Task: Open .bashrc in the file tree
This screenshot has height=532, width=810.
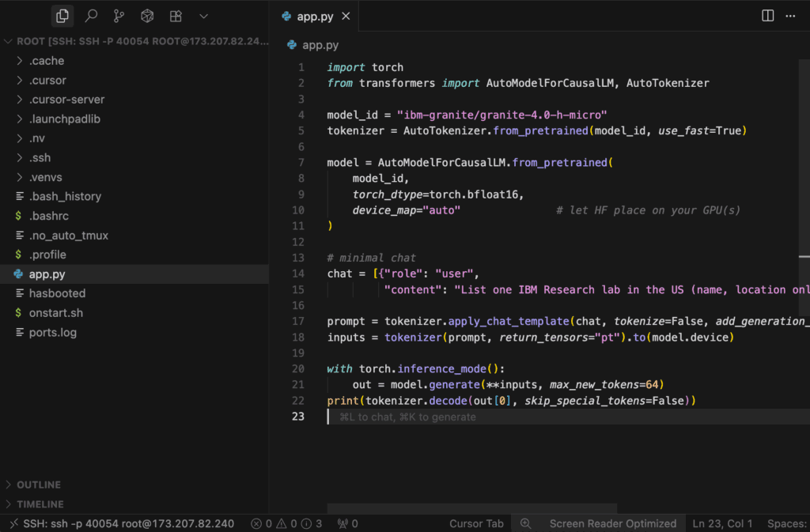Action: [x=48, y=216]
